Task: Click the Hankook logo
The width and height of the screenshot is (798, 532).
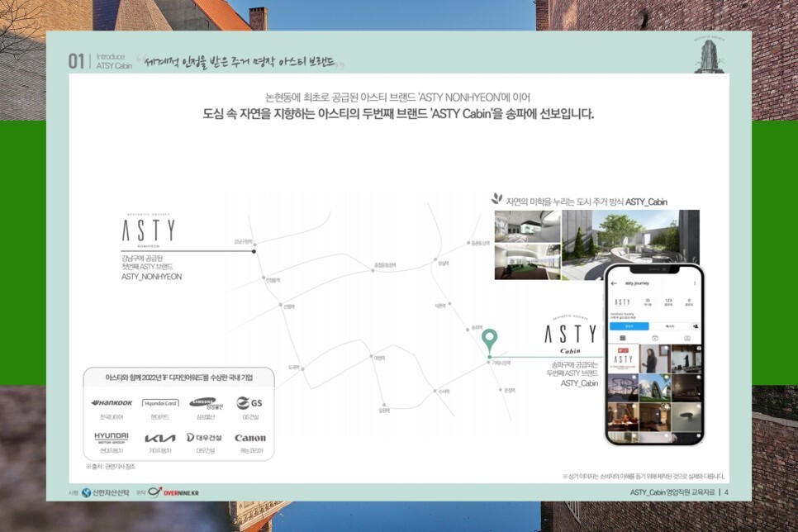Action: (x=112, y=402)
